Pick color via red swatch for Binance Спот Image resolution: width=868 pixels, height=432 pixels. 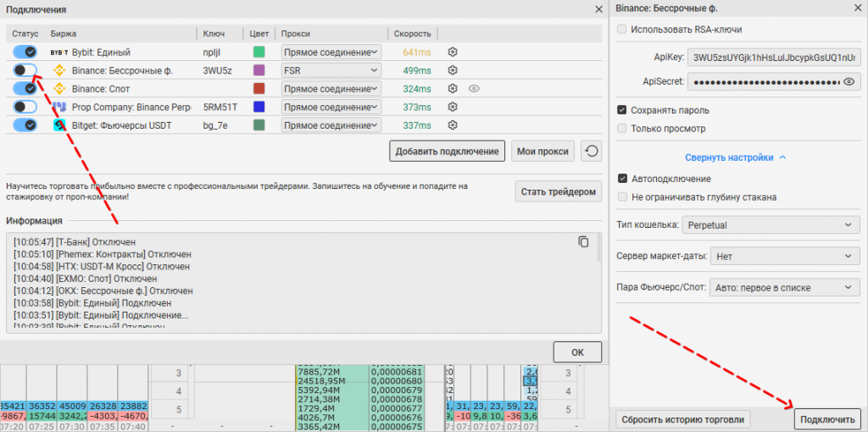tap(259, 88)
